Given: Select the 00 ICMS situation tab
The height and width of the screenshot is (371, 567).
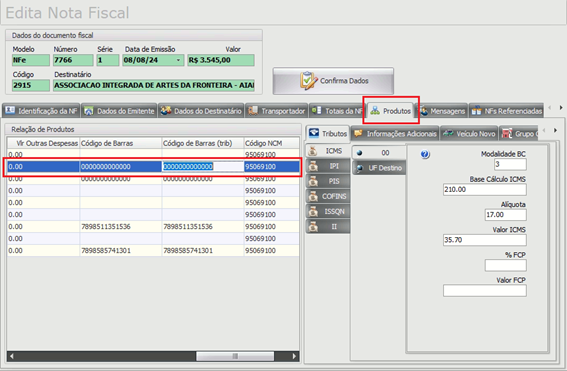Looking at the screenshot, I should (378, 153).
